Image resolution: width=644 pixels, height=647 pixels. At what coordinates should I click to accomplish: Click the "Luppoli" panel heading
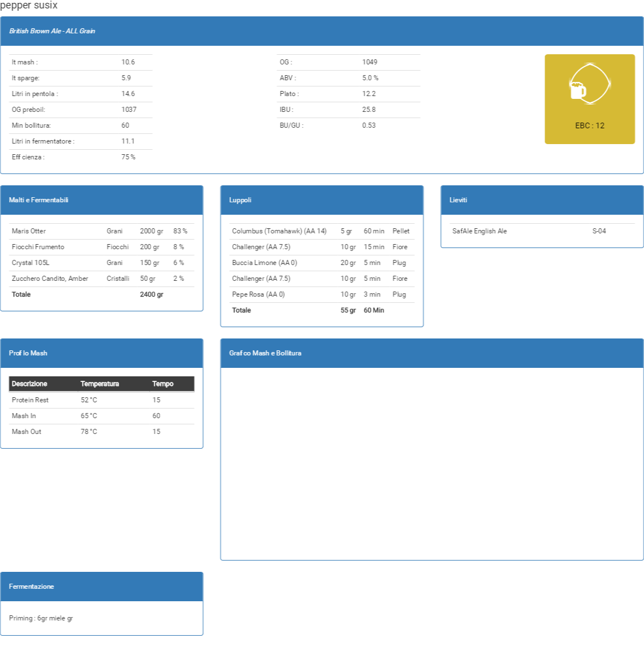pos(240,200)
